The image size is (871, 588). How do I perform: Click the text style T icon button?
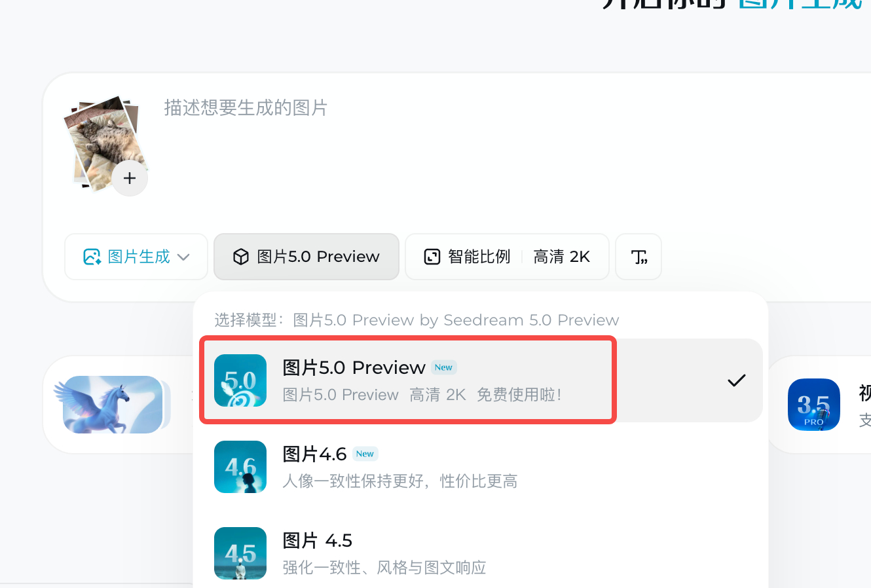coord(639,257)
